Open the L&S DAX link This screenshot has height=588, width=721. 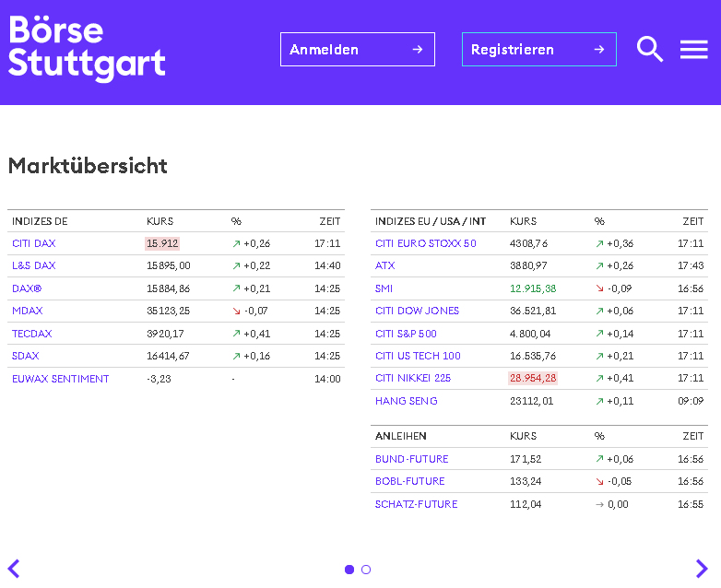34,265
